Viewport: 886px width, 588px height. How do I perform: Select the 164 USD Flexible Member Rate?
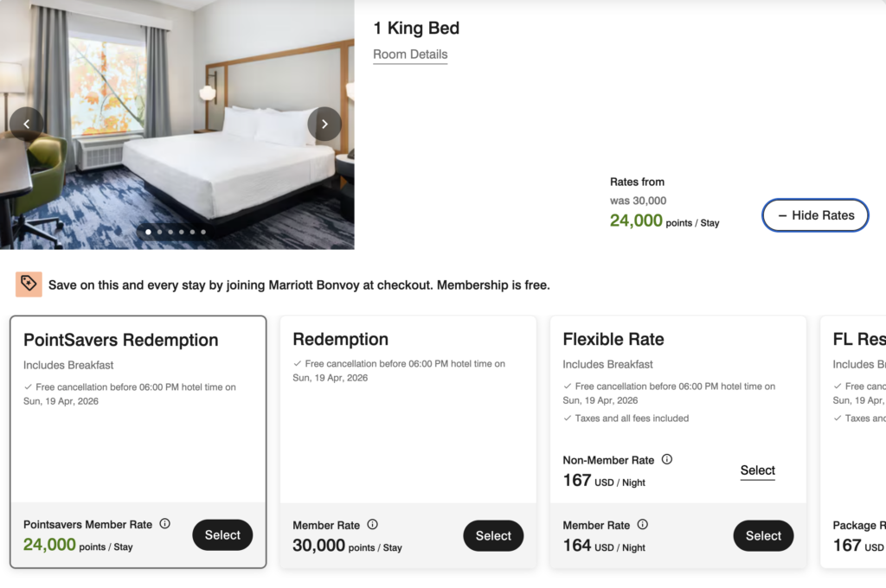click(763, 535)
